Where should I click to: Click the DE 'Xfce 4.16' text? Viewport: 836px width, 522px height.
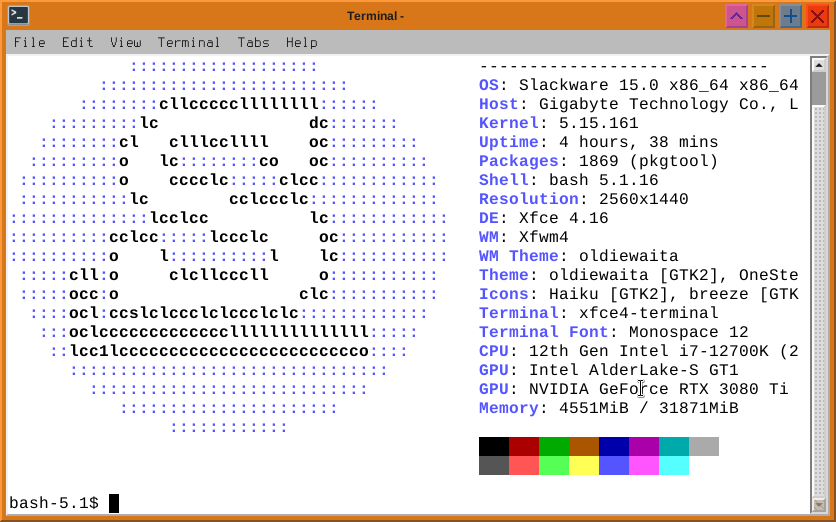[x=564, y=218]
